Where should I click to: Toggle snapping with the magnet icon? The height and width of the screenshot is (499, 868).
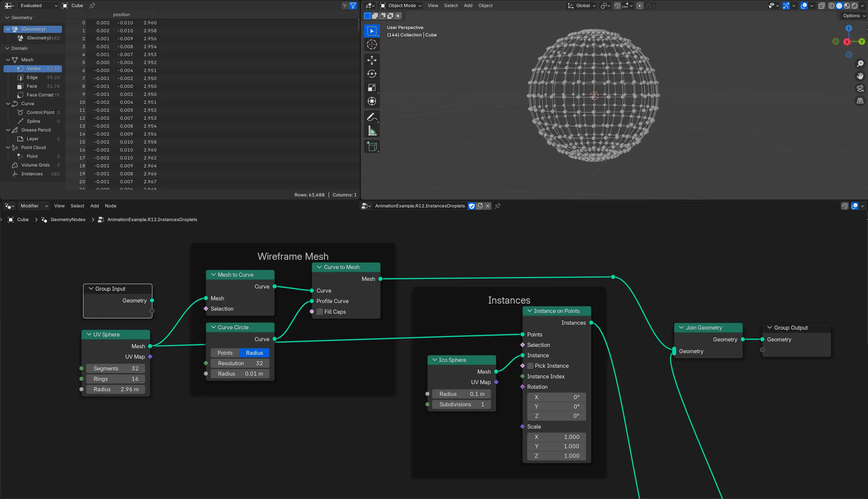pyautogui.click(x=617, y=5)
